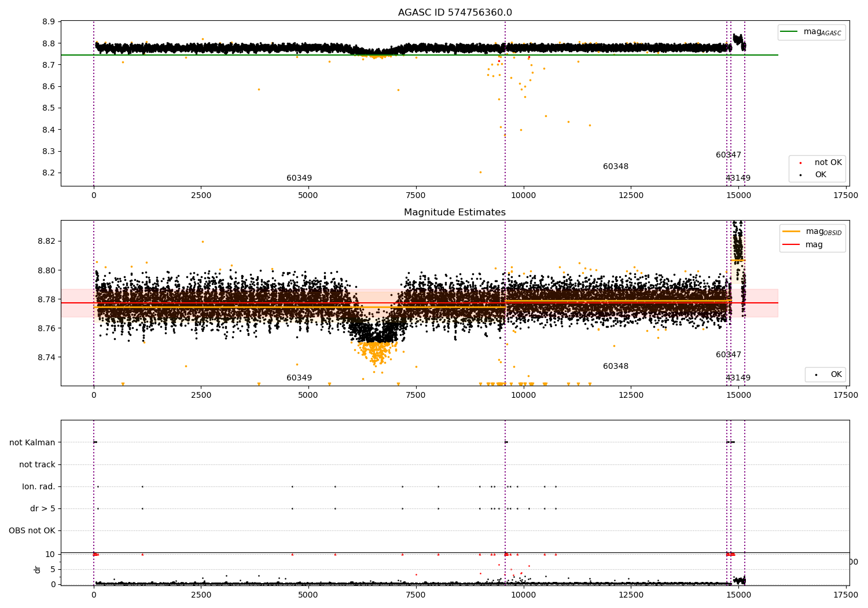
Task: Click the green line sample beside mag AGASC
Action: (x=789, y=32)
